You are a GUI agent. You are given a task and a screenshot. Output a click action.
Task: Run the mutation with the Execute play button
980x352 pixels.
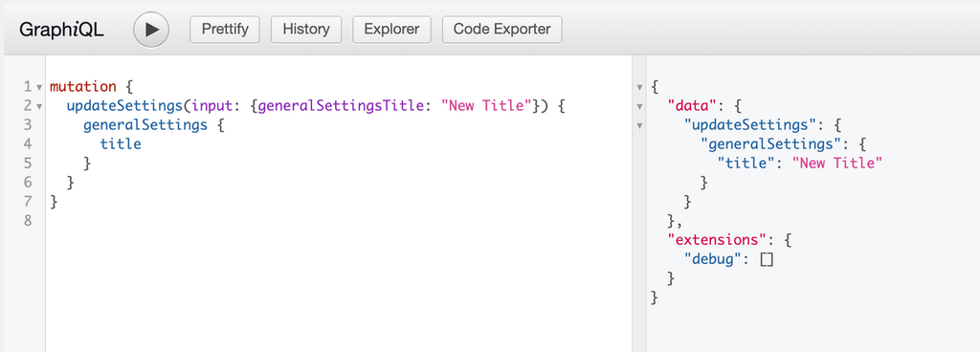151,30
